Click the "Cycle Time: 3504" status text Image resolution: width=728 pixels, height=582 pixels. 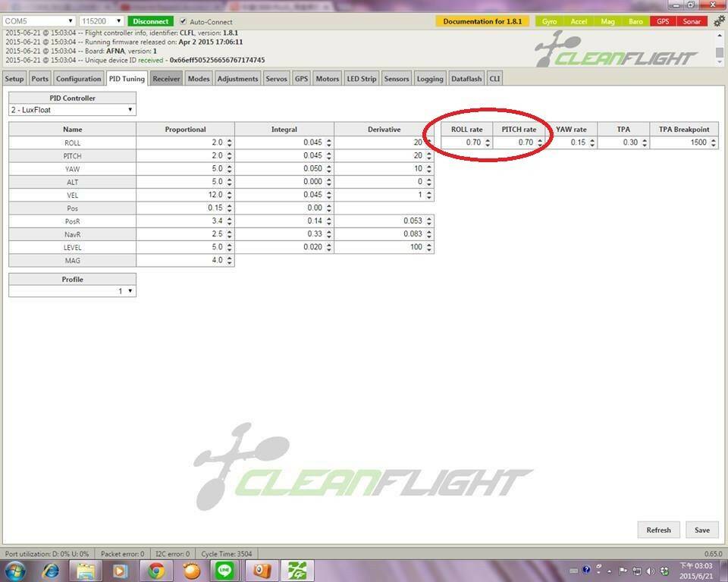point(227,554)
